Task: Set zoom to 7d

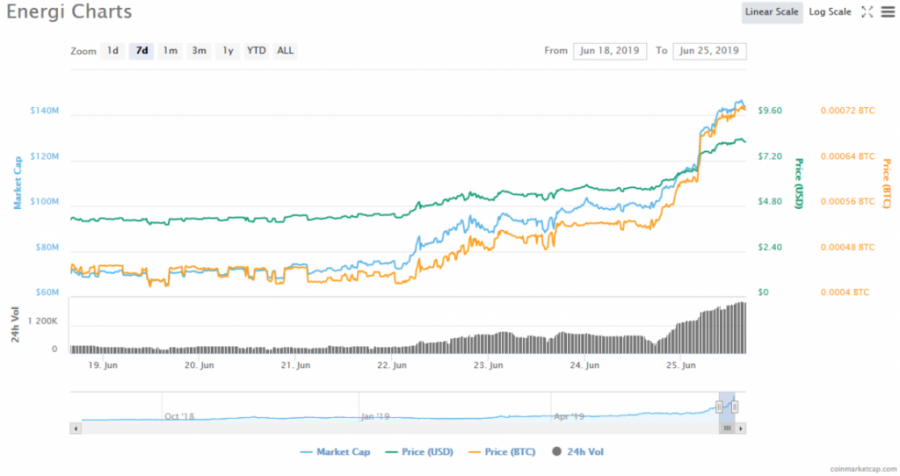Action: (x=141, y=51)
